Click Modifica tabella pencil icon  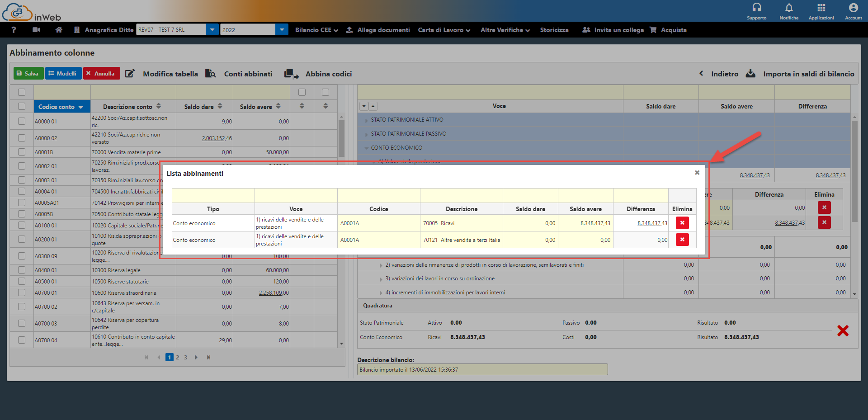tap(130, 74)
